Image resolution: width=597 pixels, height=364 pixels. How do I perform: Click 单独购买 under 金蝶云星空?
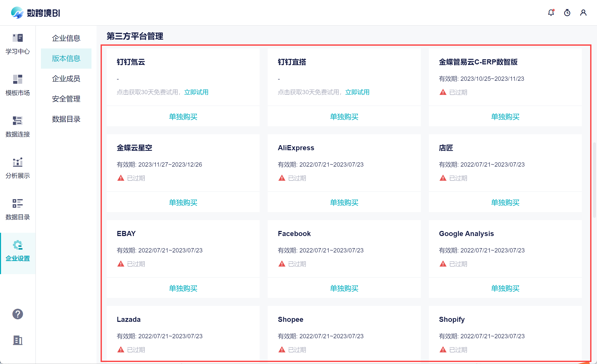pyautogui.click(x=183, y=202)
